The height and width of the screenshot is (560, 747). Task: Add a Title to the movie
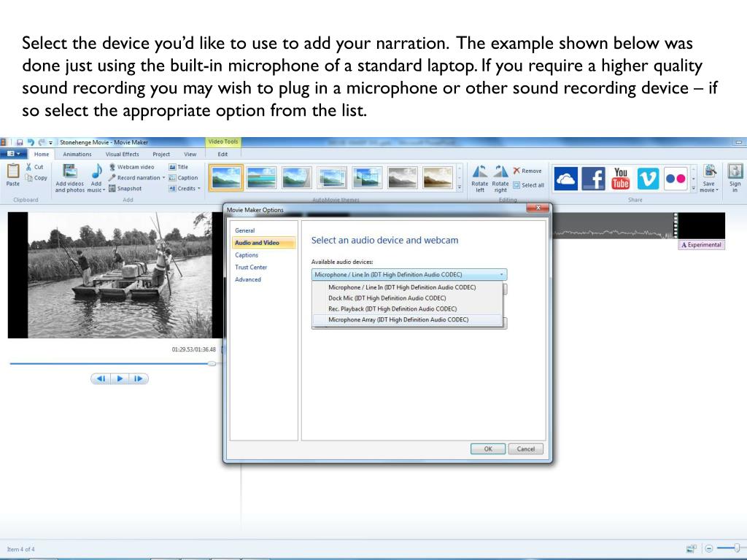[x=179, y=167]
